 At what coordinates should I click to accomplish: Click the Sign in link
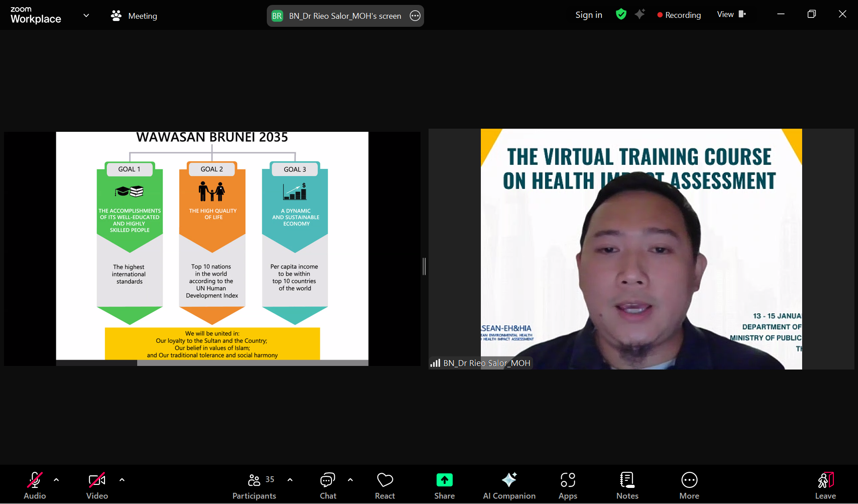(589, 15)
